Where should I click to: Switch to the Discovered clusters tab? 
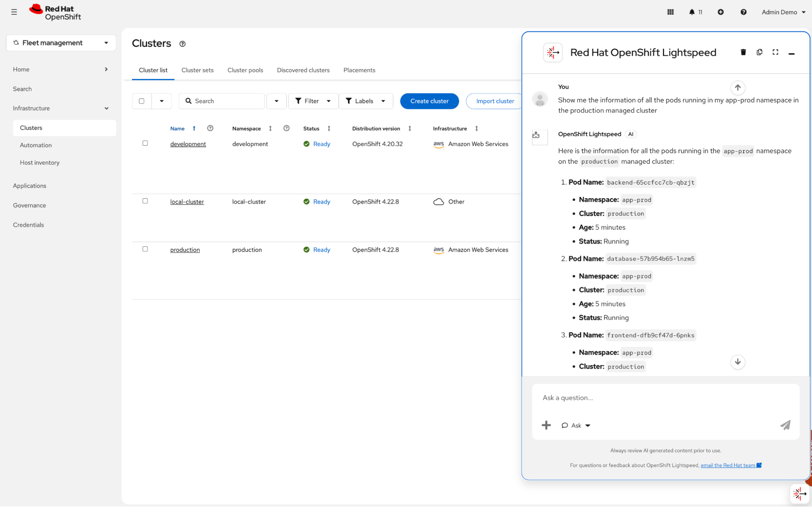[303, 70]
